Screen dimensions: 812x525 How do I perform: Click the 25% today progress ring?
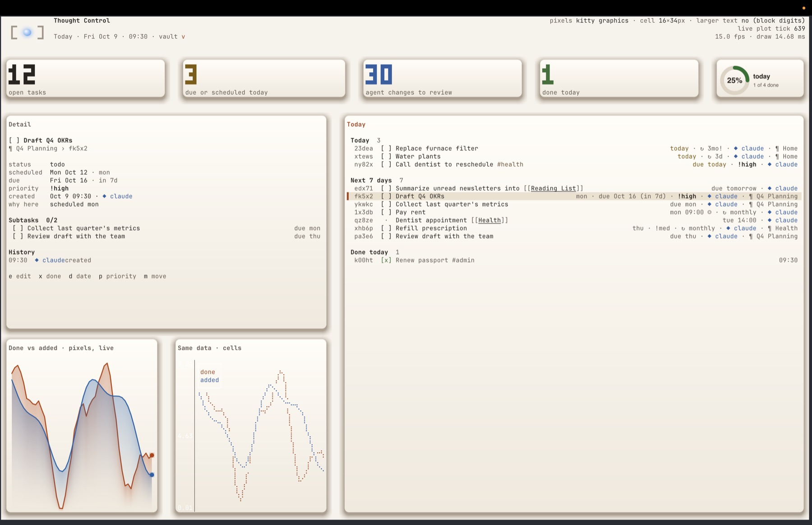click(734, 80)
